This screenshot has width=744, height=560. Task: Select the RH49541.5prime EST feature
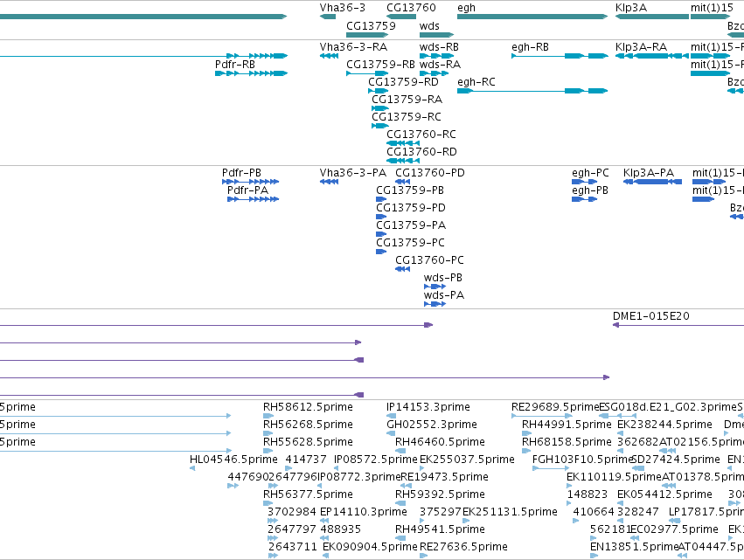tap(400, 538)
